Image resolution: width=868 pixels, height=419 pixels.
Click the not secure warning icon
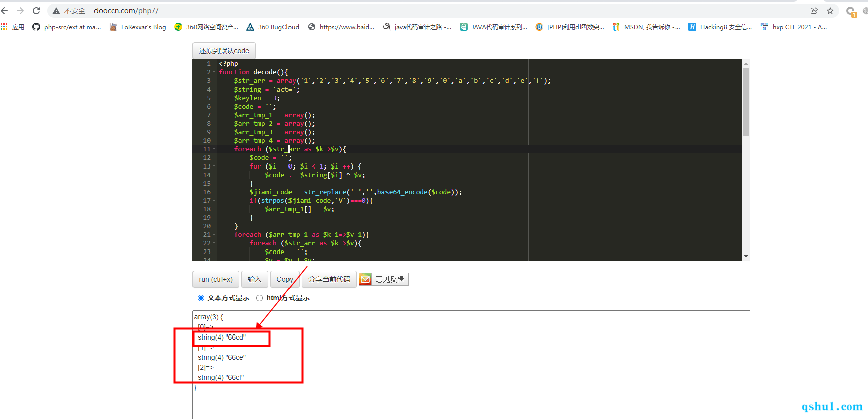click(x=56, y=11)
